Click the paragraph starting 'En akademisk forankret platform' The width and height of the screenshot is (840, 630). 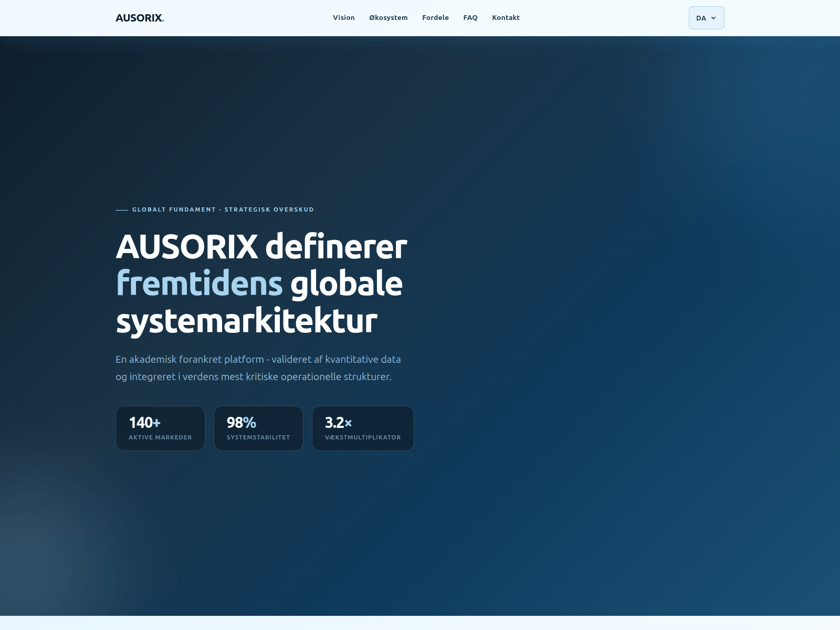click(258, 368)
